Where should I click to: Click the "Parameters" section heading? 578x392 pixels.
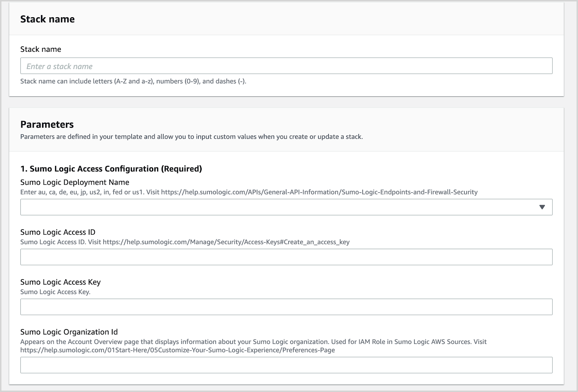pos(47,124)
